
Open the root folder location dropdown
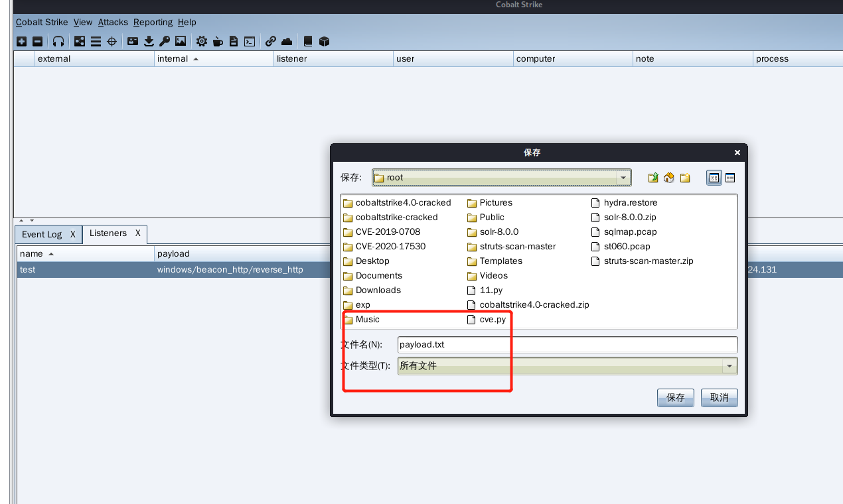point(501,178)
